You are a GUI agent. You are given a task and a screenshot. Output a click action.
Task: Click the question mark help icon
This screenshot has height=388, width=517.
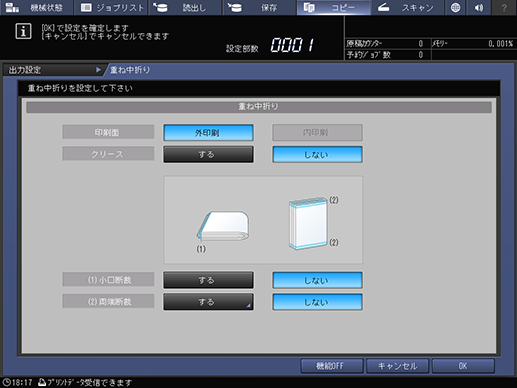504,7
